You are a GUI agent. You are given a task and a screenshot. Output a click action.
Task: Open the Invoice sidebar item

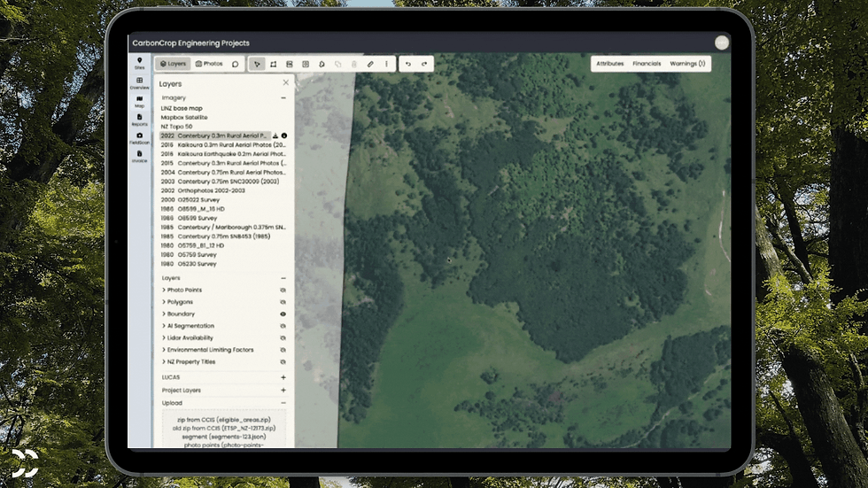pos(140,156)
